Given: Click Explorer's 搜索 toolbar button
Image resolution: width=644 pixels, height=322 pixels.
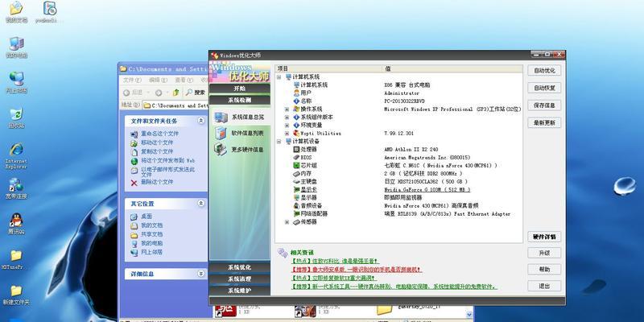Looking at the screenshot, I should click(196, 93).
